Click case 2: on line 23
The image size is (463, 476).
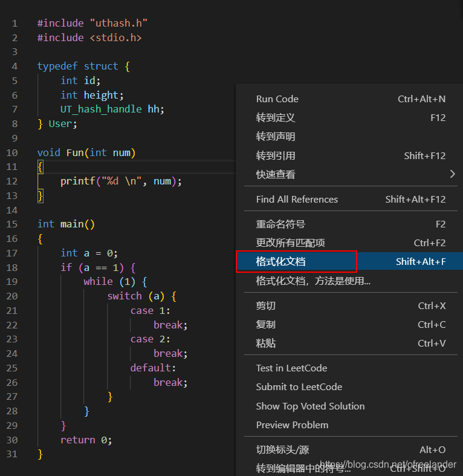click(x=150, y=339)
